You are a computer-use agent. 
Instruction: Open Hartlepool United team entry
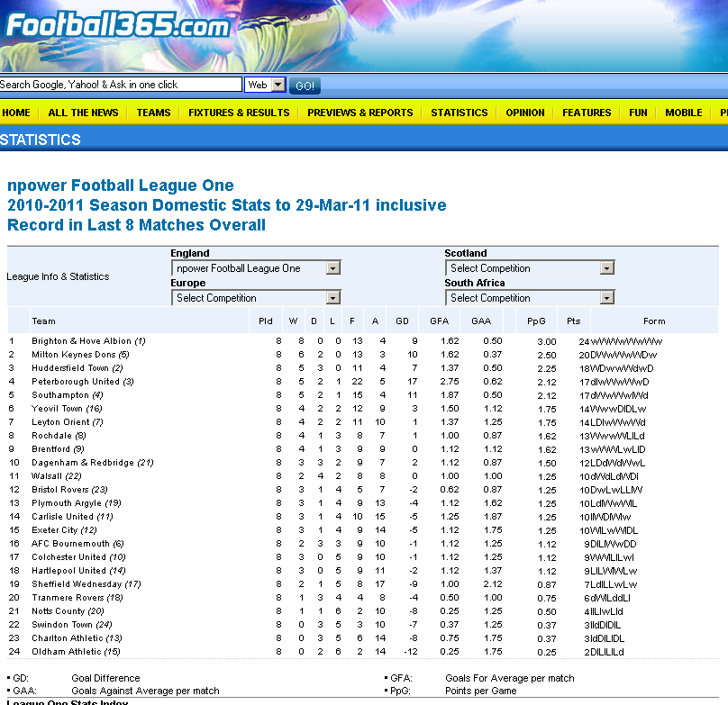pos(68,570)
